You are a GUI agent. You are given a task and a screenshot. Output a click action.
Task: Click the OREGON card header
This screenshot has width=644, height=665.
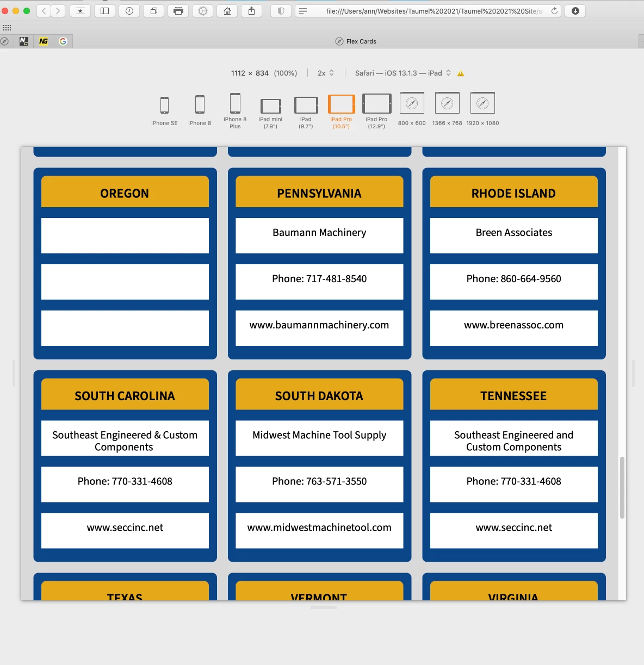tap(125, 191)
